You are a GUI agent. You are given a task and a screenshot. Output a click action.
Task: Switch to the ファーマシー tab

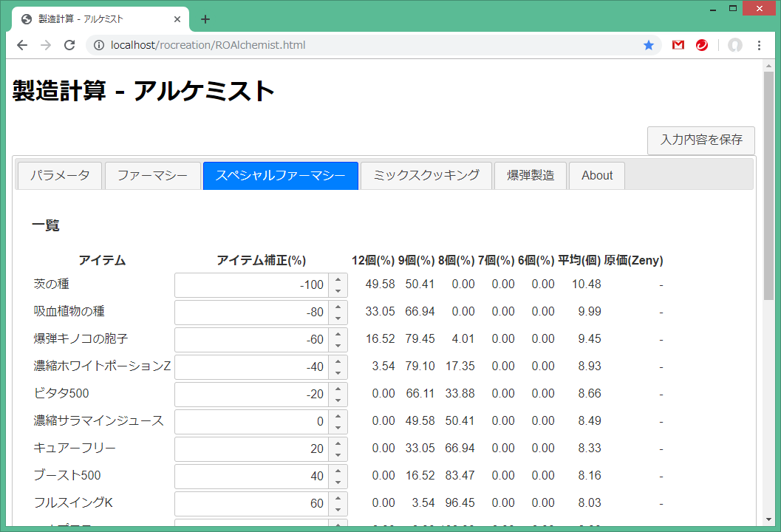tap(153, 176)
